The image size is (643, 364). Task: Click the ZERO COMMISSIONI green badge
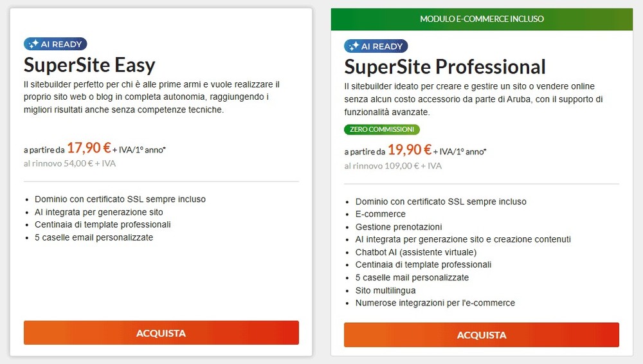[382, 129]
